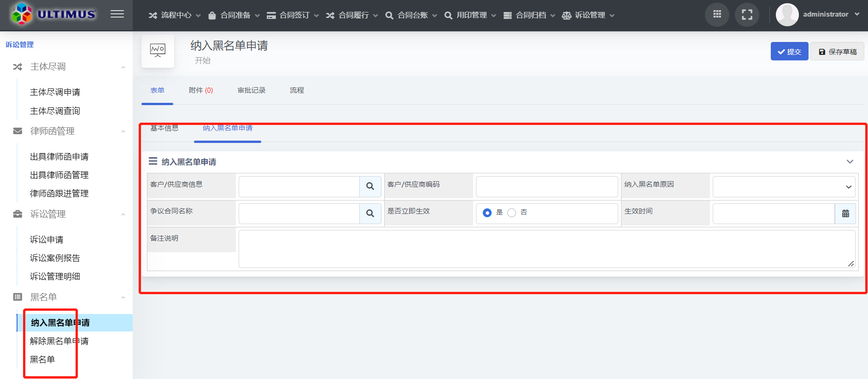
Task: Click the 诉讼管理 briefcase icon in sidebar
Action: click(x=18, y=214)
